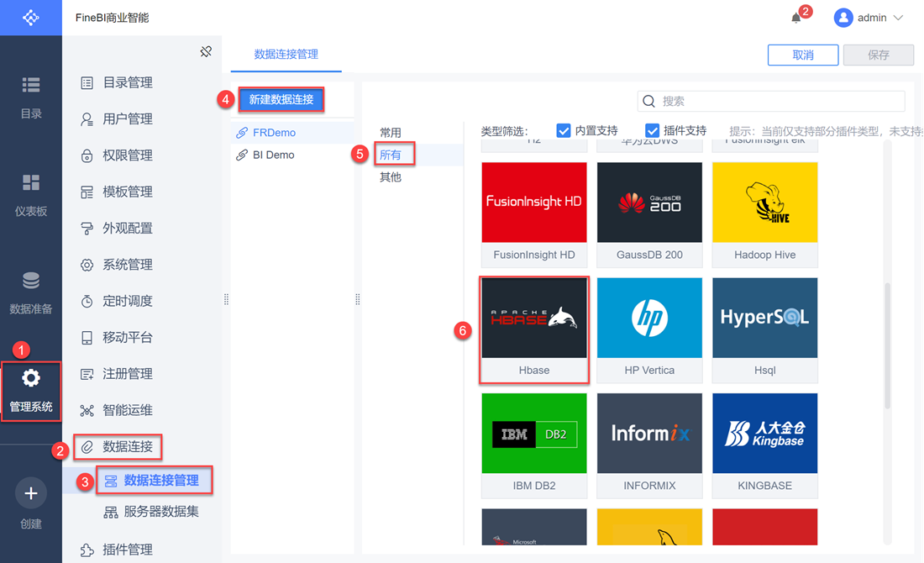Choose the 常用 category

(390, 133)
